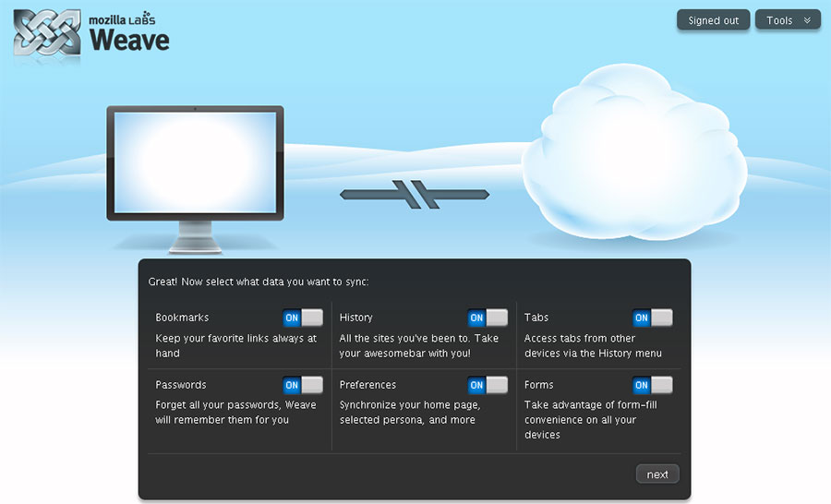The height and width of the screenshot is (504, 831).
Task: Open the Tools dropdown menu
Action: [787, 20]
